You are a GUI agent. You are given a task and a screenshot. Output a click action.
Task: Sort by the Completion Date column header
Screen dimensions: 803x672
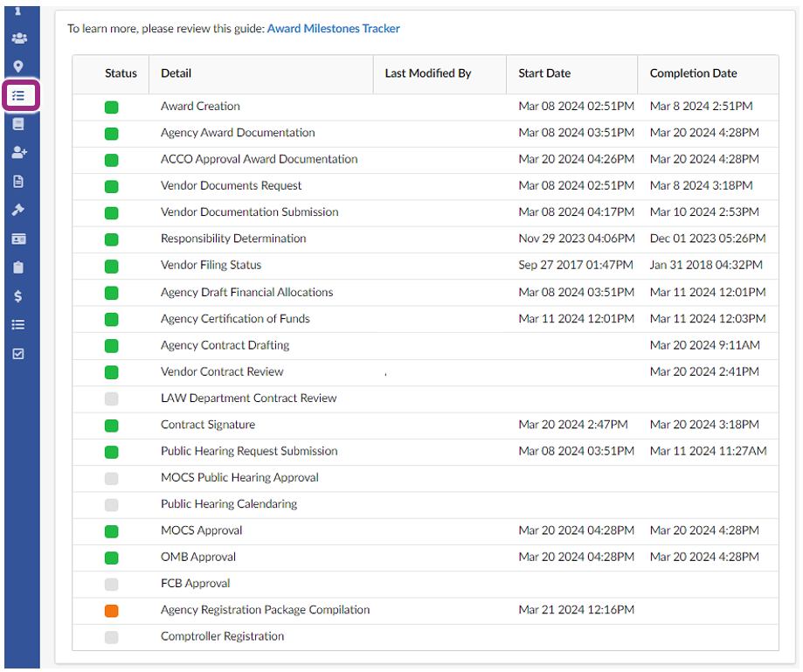click(x=693, y=73)
